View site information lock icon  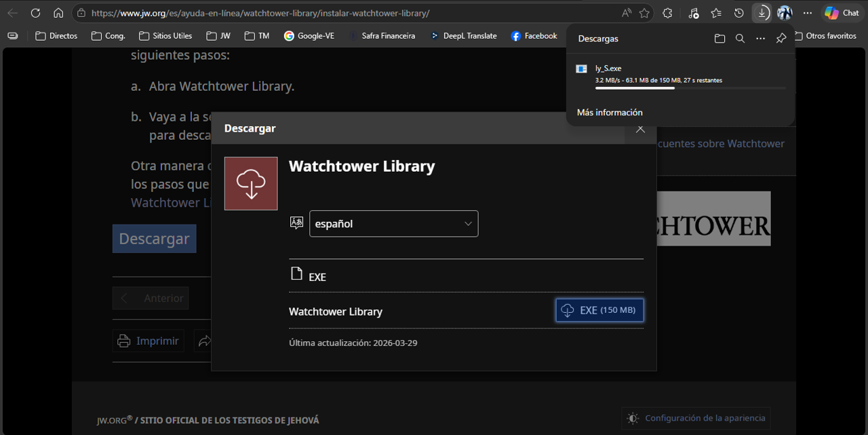[81, 13]
